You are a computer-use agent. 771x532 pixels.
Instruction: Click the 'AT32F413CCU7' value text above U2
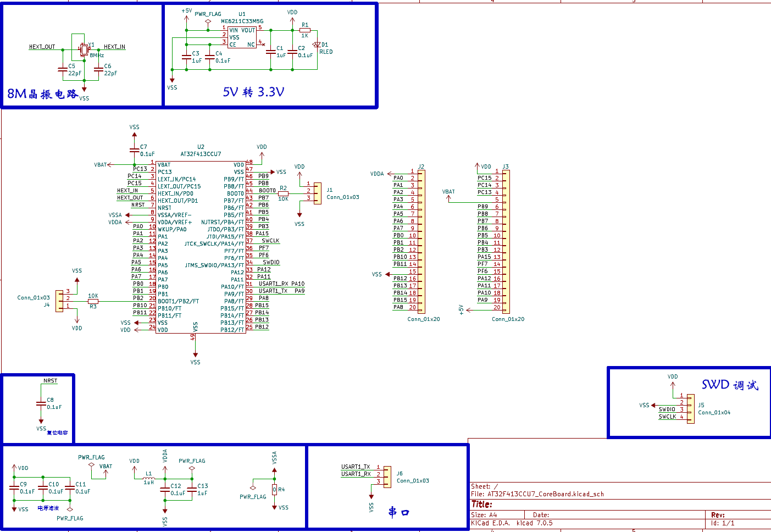click(x=201, y=154)
